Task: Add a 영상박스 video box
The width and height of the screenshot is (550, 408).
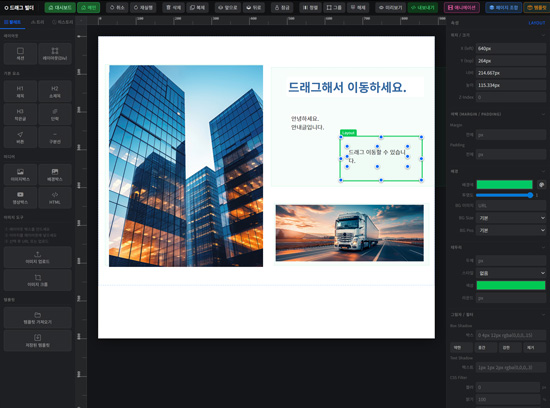Action: 20,198
